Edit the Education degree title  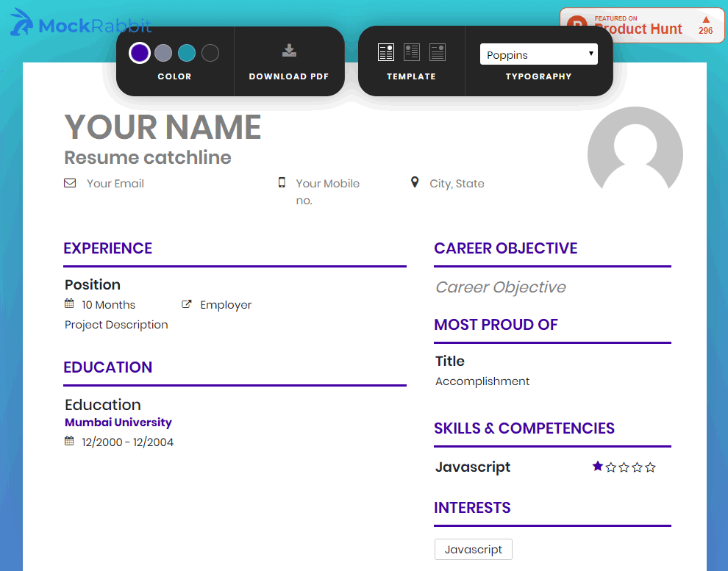click(x=103, y=405)
